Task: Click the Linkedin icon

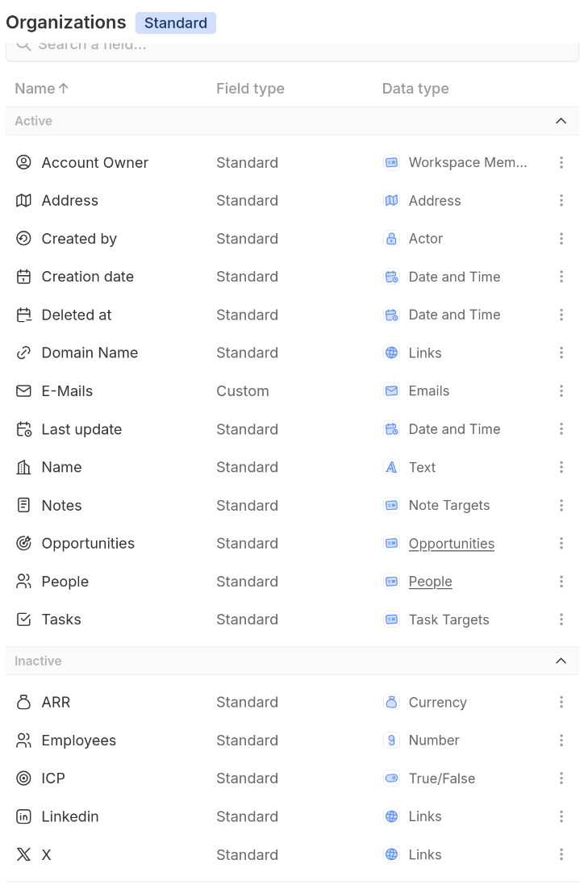Action: coord(23,816)
